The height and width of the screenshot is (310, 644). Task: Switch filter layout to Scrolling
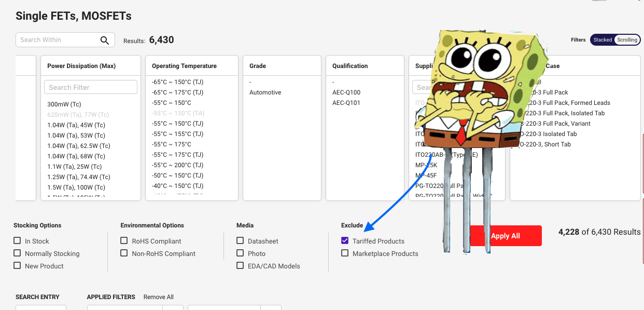tap(627, 40)
